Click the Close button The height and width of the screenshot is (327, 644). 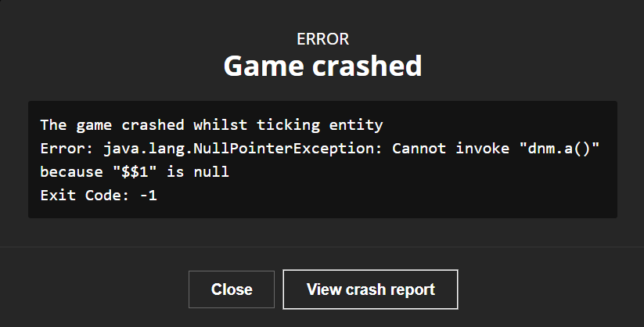point(232,289)
